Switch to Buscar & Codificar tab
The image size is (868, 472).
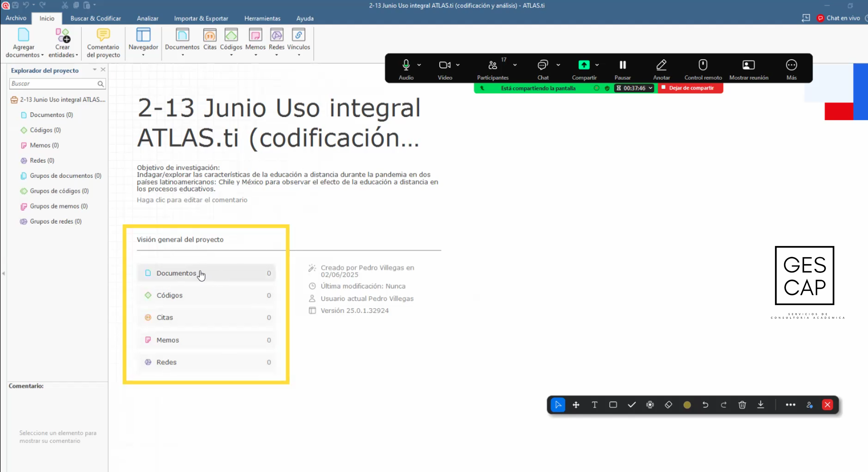(x=95, y=18)
